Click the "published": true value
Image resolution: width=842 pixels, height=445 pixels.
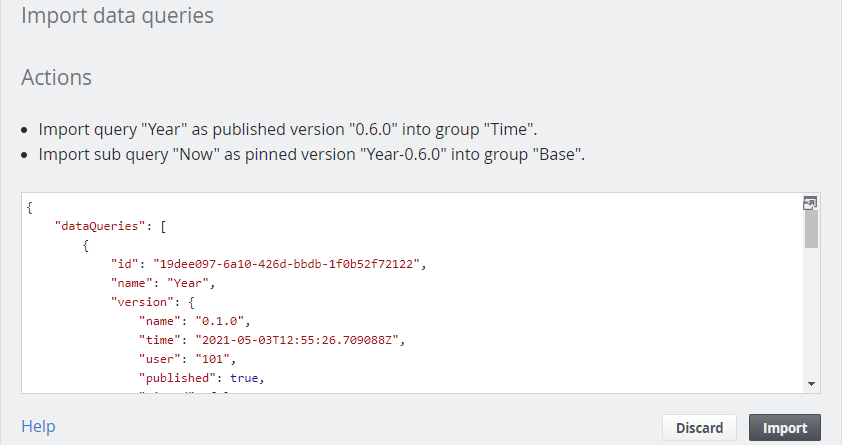244,378
